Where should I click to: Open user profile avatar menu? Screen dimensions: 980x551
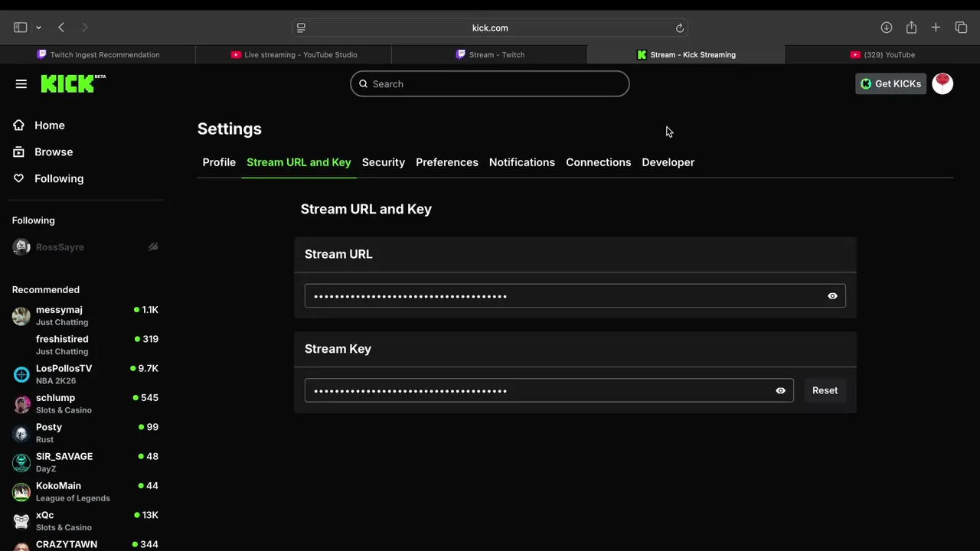(x=942, y=84)
